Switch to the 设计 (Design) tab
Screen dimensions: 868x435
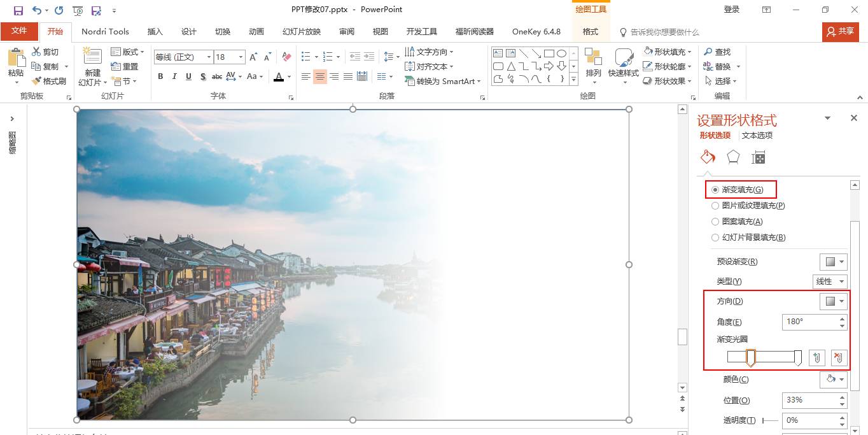click(x=188, y=31)
